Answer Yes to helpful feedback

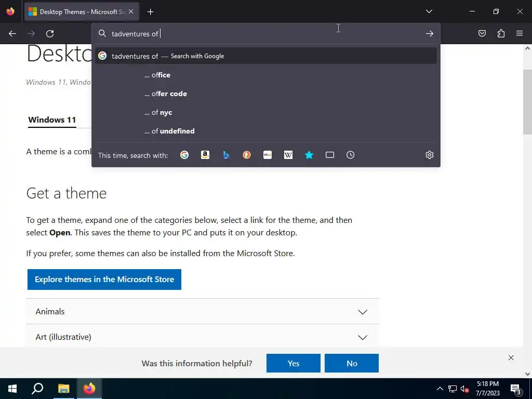click(293, 363)
